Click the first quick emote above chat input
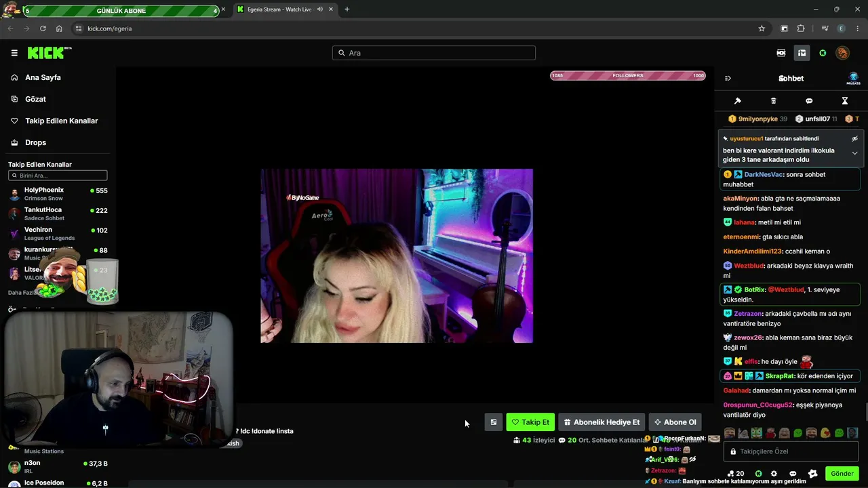Image resolution: width=868 pixels, height=488 pixels. coord(730,432)
